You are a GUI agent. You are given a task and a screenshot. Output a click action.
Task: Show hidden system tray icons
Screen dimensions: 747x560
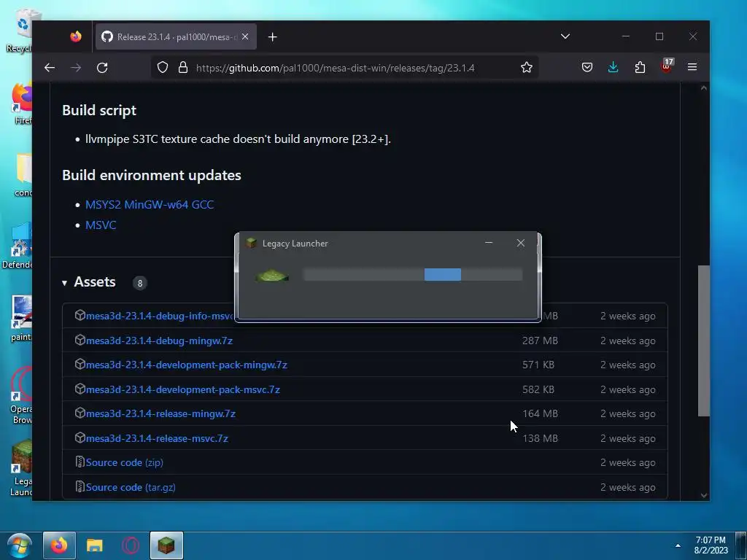click(x=678, y=545)
